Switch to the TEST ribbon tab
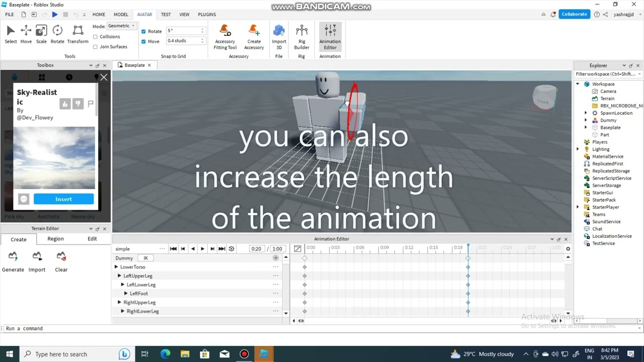 [166, 15]
